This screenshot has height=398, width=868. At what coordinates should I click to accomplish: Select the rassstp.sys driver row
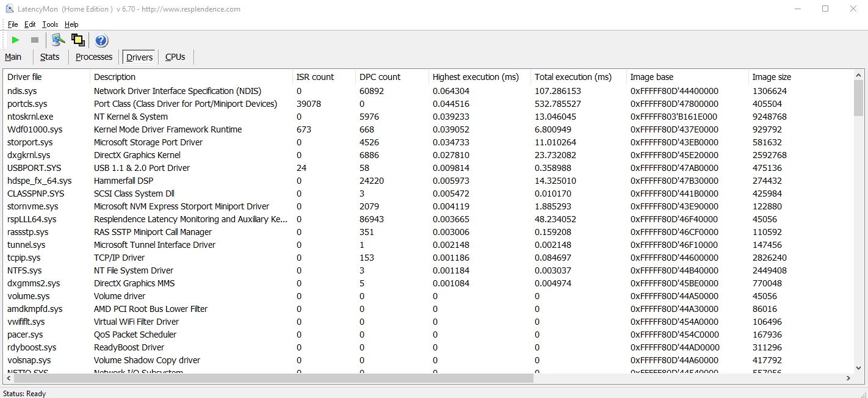point(428,232)
